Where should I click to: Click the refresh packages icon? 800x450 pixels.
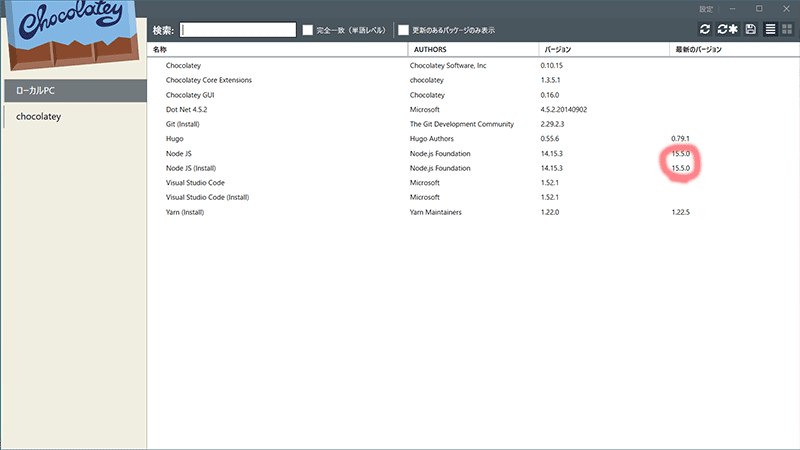point(705,30)
